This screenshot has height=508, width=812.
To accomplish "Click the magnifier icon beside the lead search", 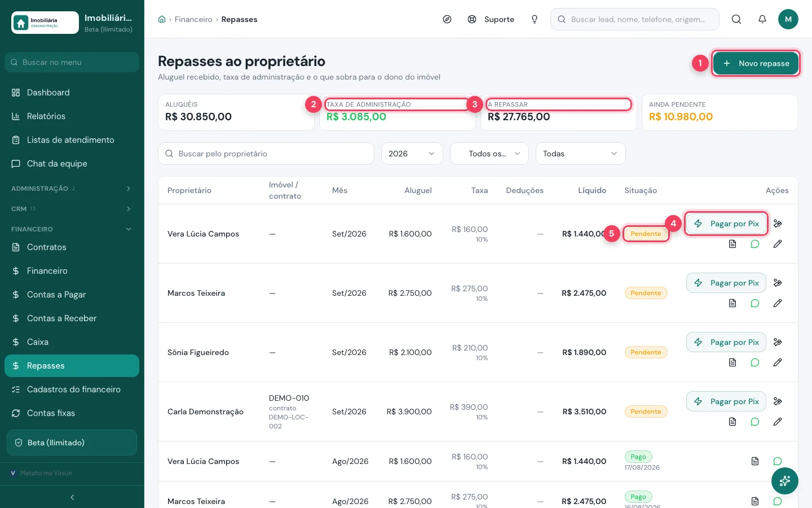I will point(736,19).
